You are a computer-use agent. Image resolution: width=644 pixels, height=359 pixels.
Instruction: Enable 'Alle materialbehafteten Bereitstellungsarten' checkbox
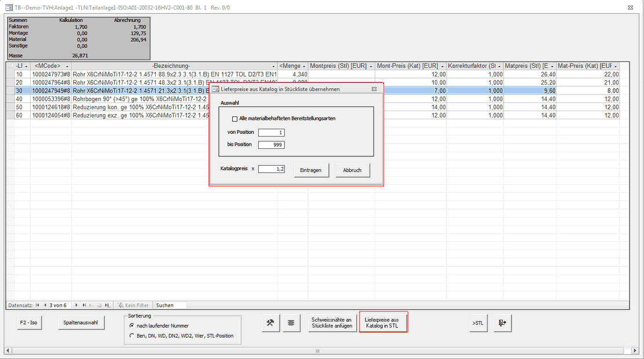point(235,119)
